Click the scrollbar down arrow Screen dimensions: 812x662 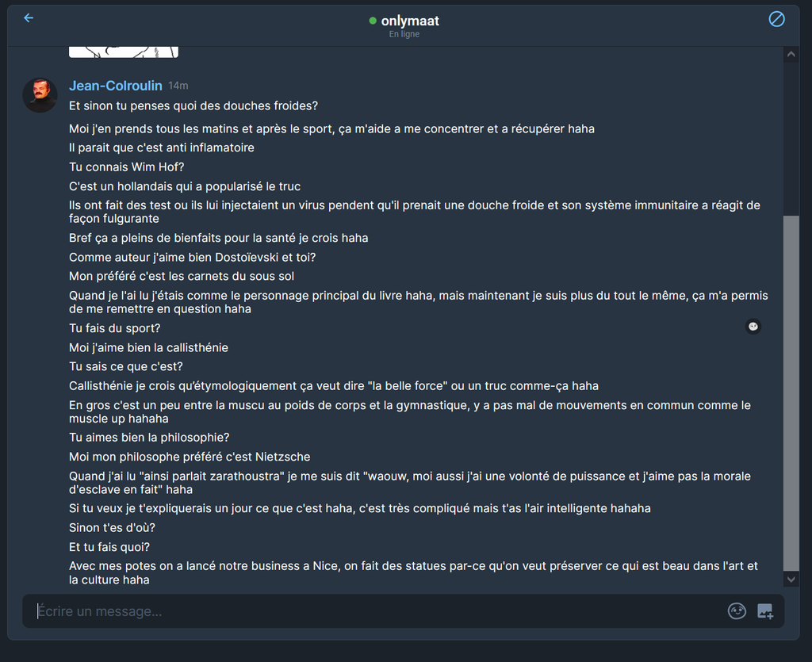pos(791,580)
